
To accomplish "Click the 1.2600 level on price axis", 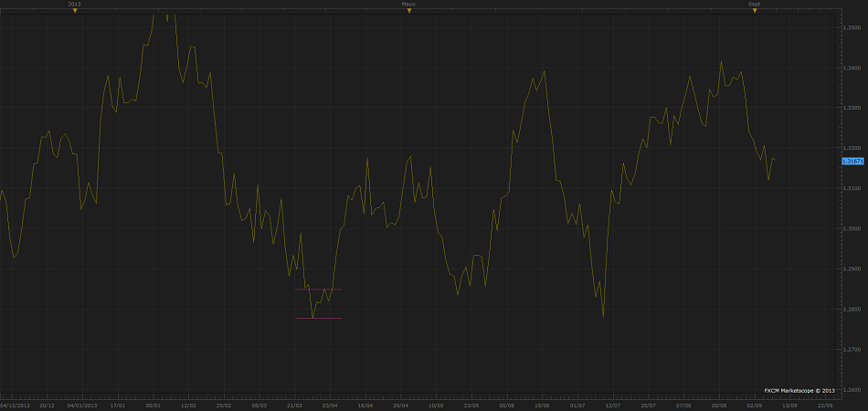I will click(x=851, y=390).
